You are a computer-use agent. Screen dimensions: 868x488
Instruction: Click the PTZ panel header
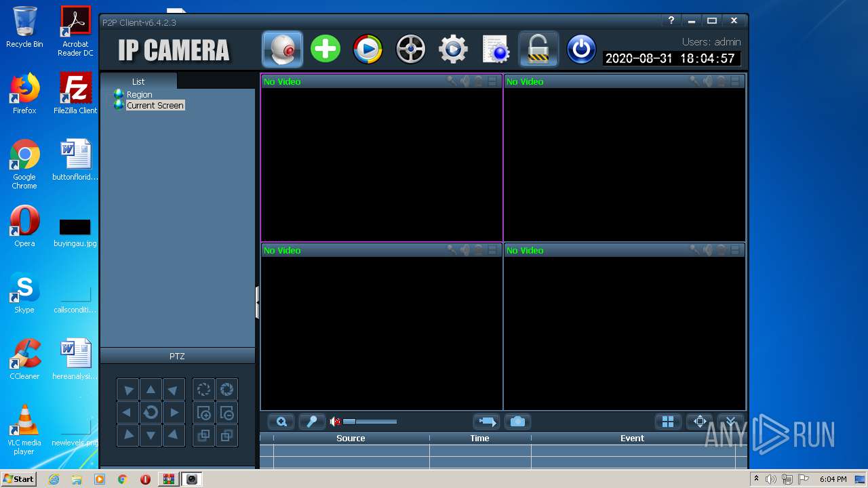click(177, 356)
